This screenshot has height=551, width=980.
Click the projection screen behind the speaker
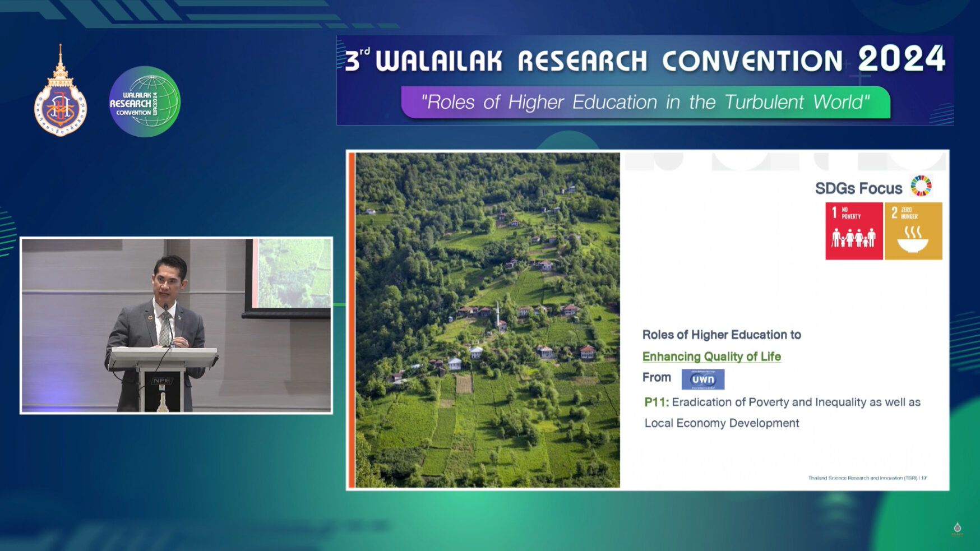[x=292, y=274]
